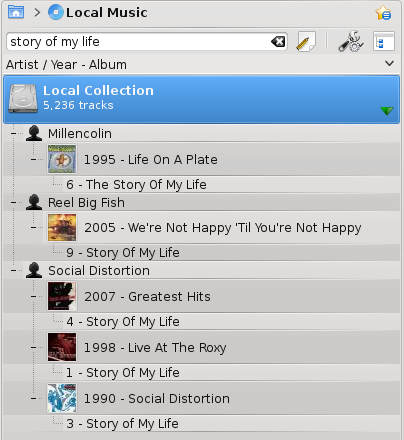Viewport: 404px width, 440px height.
Task: Toggle the merged view icon
Action: point(384,42)
